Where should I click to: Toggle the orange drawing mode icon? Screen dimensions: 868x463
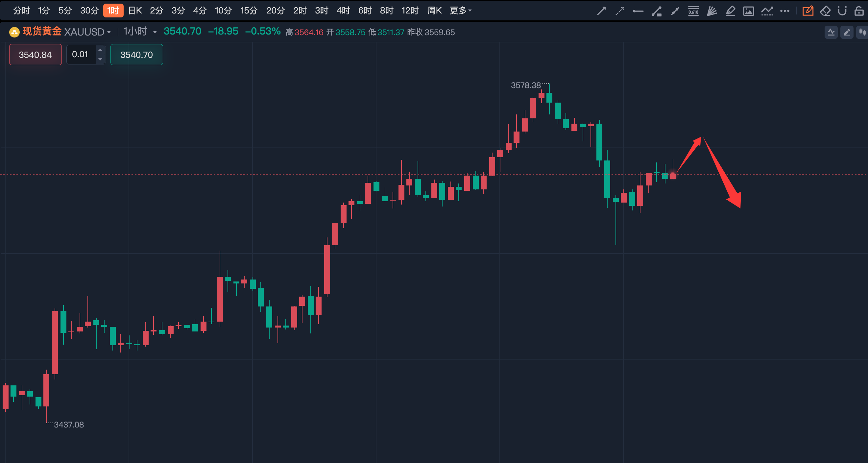(808, 11)
